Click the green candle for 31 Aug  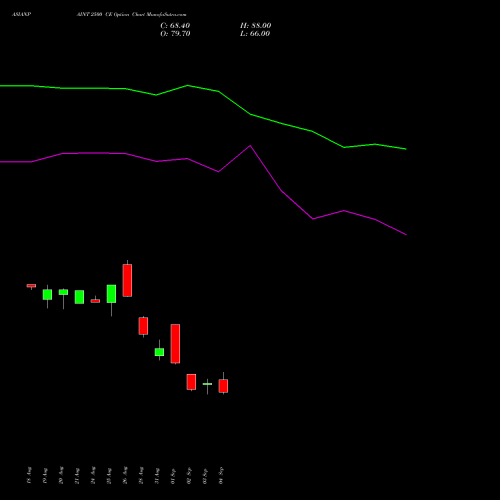(159, 352)
